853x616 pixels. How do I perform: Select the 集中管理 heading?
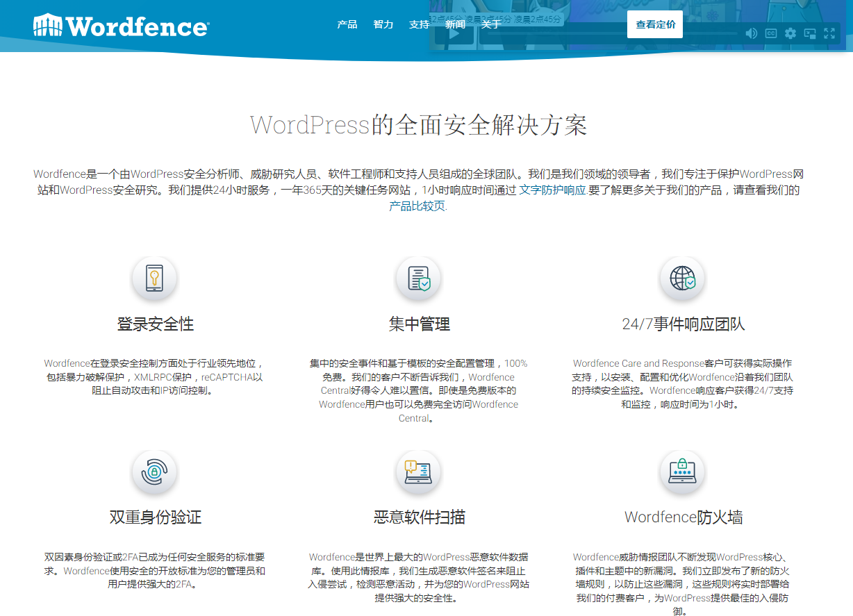420,324
